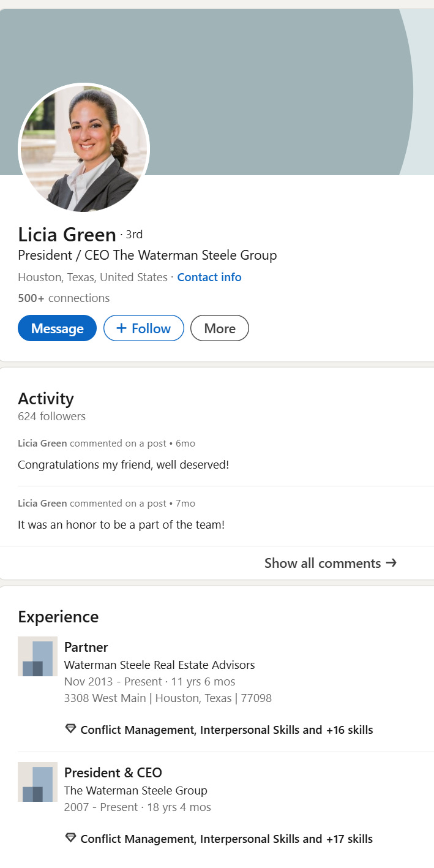Expand Partner skills showing +16 skills
This screenshot has height=868, width=434.
tap(226, 730)
